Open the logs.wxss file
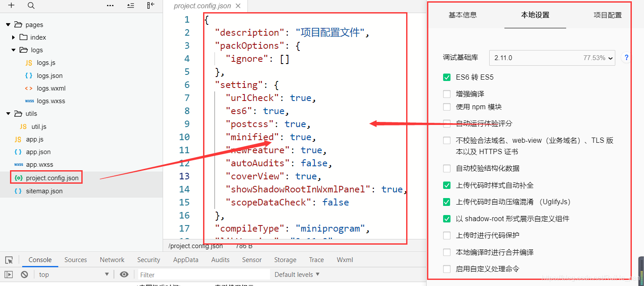Screen dimensions: 644x286 (51, 101)
